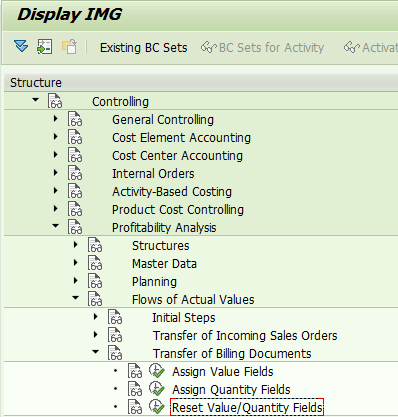Click the Expand All double-arrow toolbar icon
Viewport: 398px width, 417px height.
tap(21, 46)
